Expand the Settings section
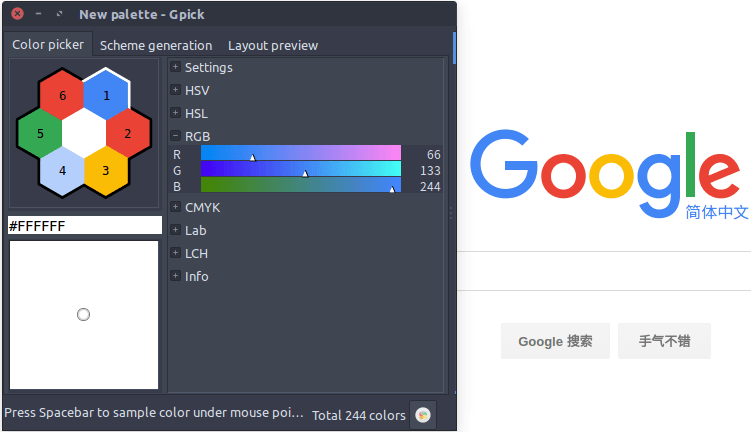751x432 pixels. 175,67
